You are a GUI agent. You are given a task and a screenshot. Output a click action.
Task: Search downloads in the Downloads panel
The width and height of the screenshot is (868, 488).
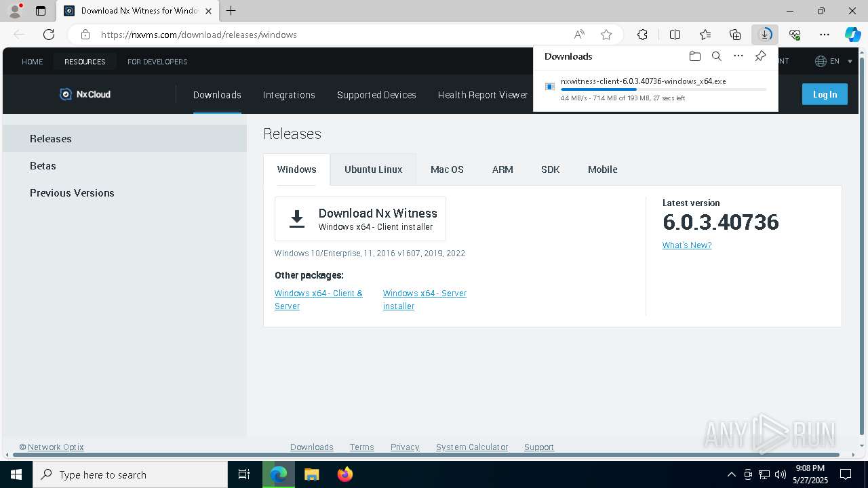[x=716, y=56]
